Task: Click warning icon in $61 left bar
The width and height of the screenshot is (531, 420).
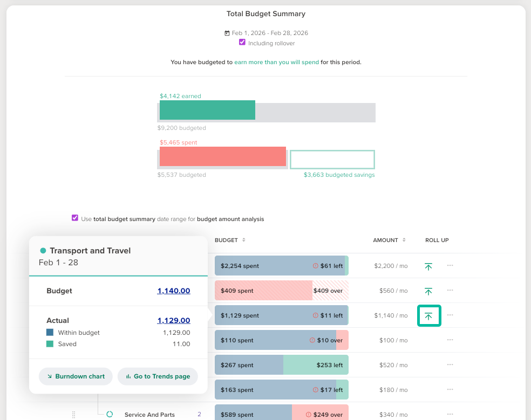Action: coord(315,266)
